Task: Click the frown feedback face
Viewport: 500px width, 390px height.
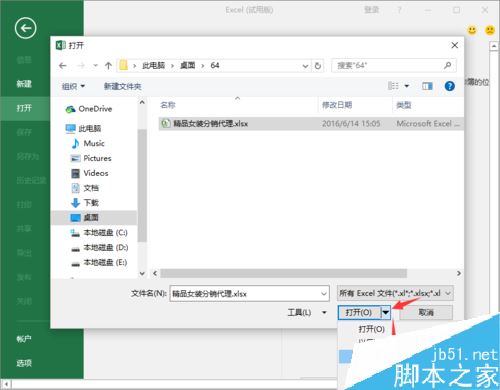Action: (490, 30)
